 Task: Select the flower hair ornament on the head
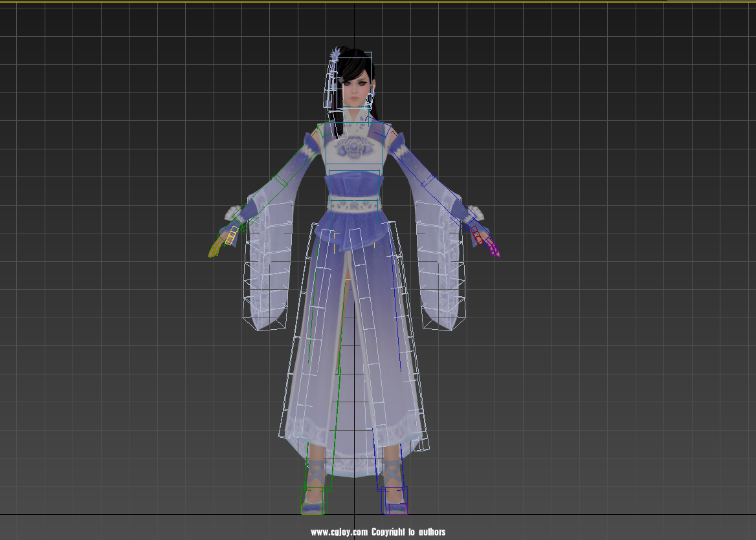[x=335, y=56]
